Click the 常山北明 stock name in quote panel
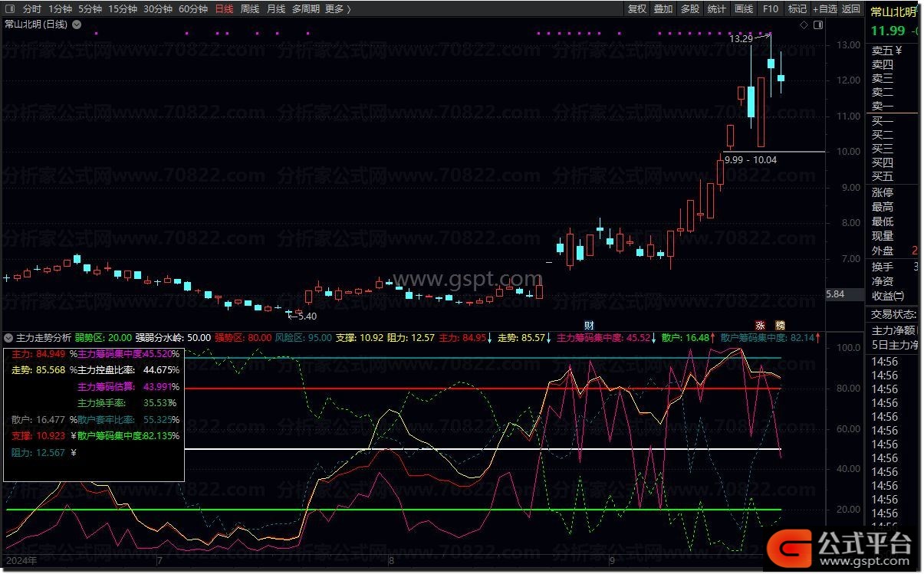924x574 pixels. coord(894,12)
